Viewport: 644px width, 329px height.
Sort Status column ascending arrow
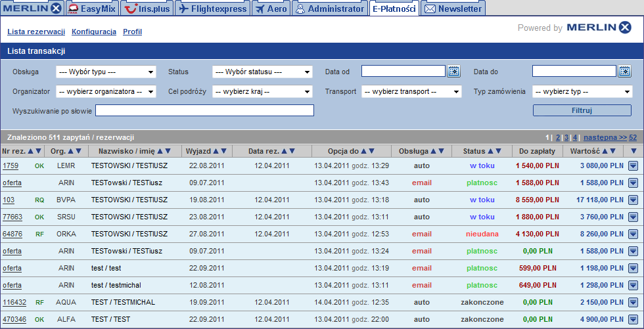point(491,151)
